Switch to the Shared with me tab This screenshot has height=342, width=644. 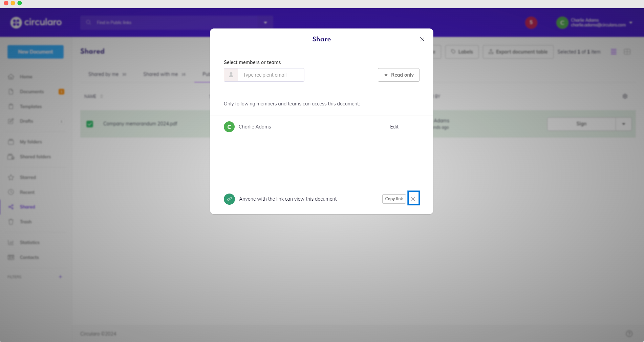(x=160, y=74)
